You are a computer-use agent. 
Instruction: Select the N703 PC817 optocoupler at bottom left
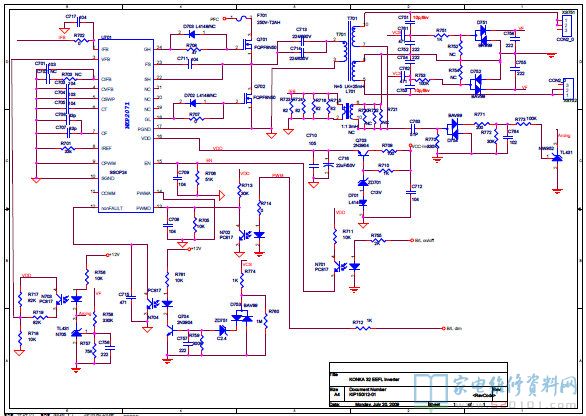point(62,299)
